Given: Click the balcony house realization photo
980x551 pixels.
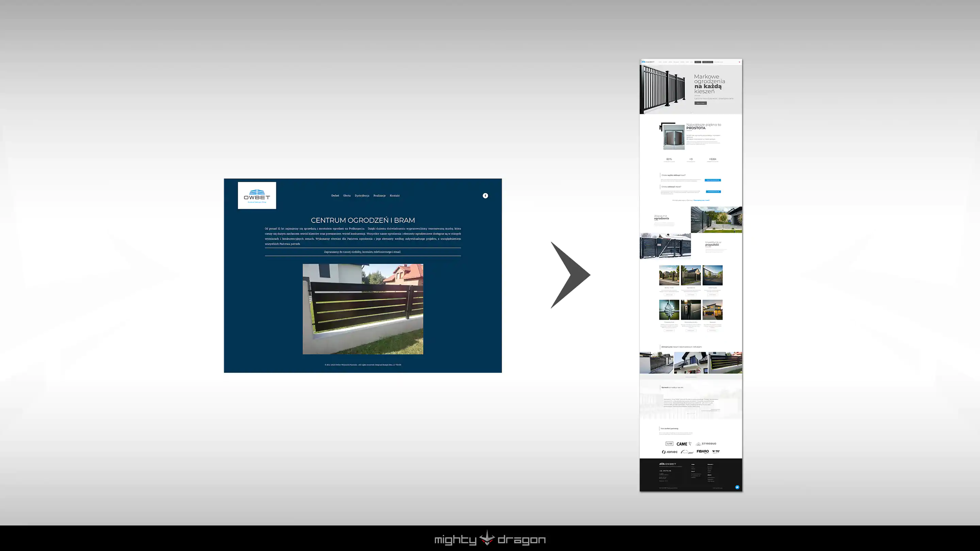Looking at the screenshot, I should click(690, 362).
